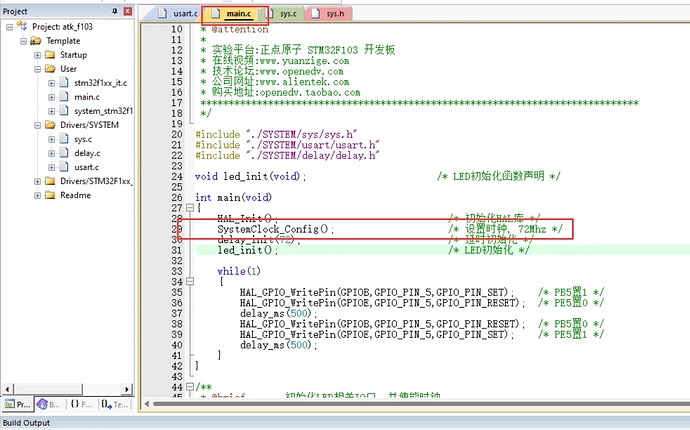This screenshot has height=430, width=690.
Task: Collapse the Template target node
Action: coord(22,41)
